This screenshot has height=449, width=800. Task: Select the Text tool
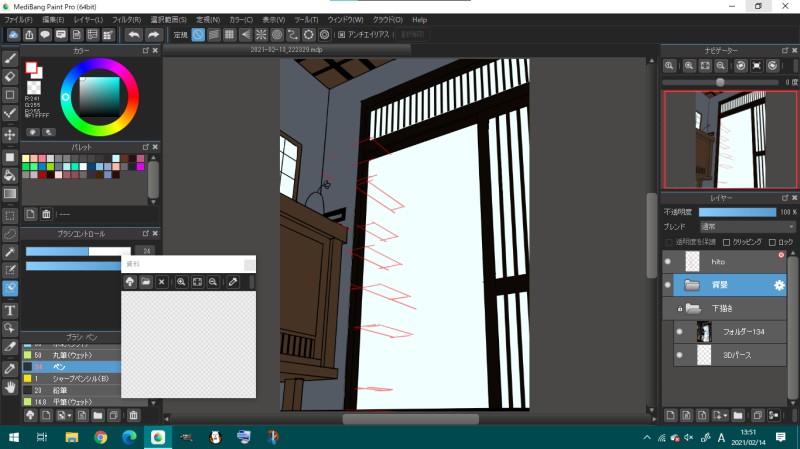coord(10,310)
